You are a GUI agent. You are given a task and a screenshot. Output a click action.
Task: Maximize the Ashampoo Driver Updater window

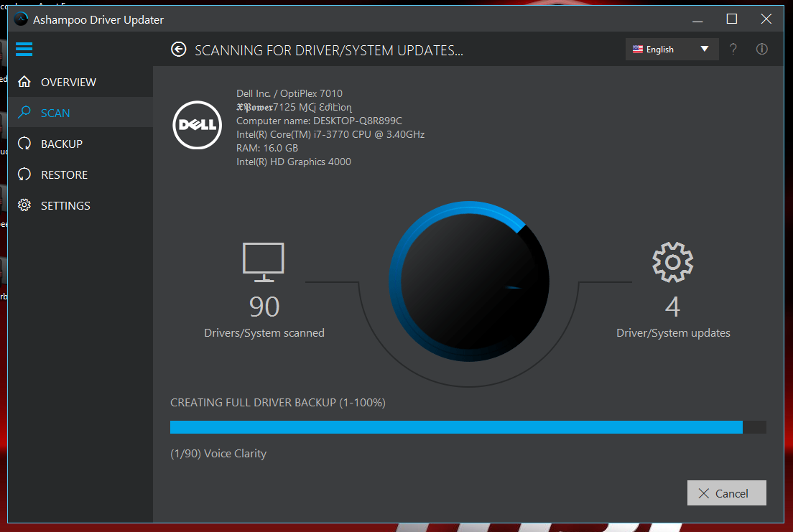coord(732,19)
